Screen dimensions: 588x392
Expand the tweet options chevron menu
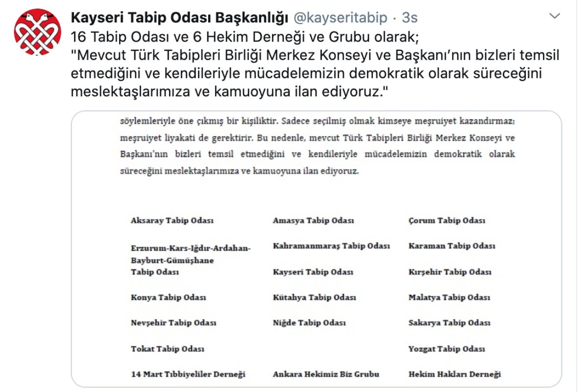(x=554, y=17)
